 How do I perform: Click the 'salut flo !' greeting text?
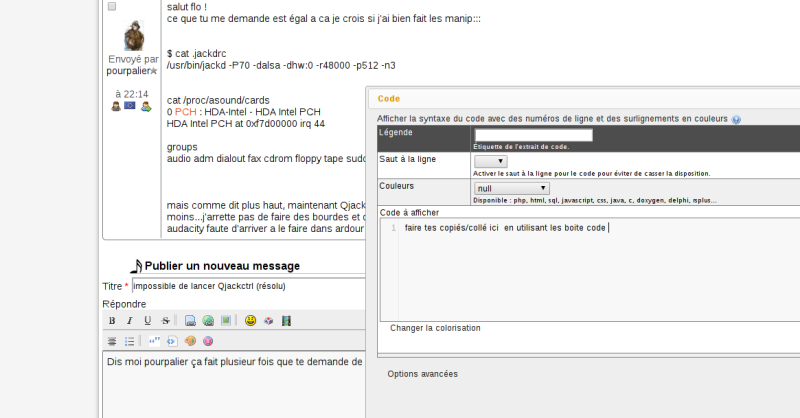point(187,7)
